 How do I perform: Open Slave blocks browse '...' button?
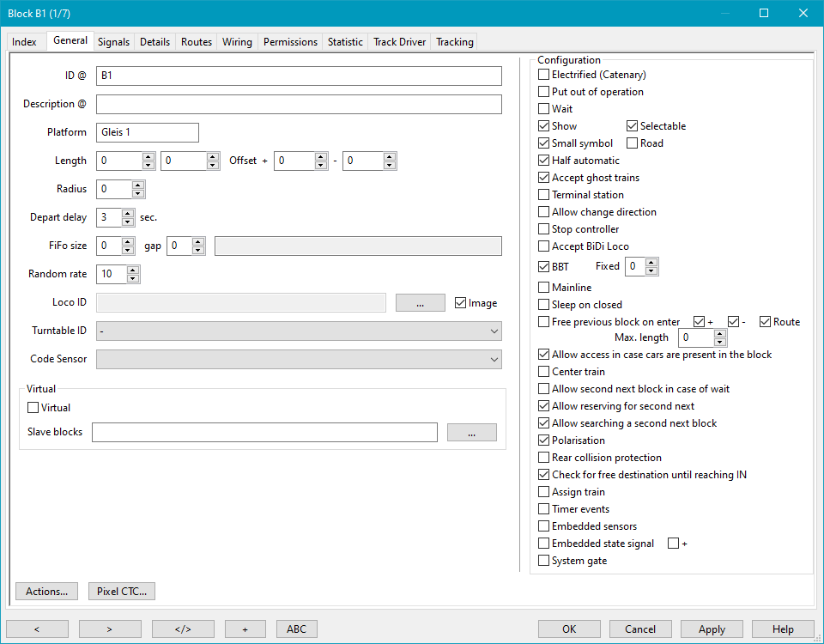pos(471,433)
